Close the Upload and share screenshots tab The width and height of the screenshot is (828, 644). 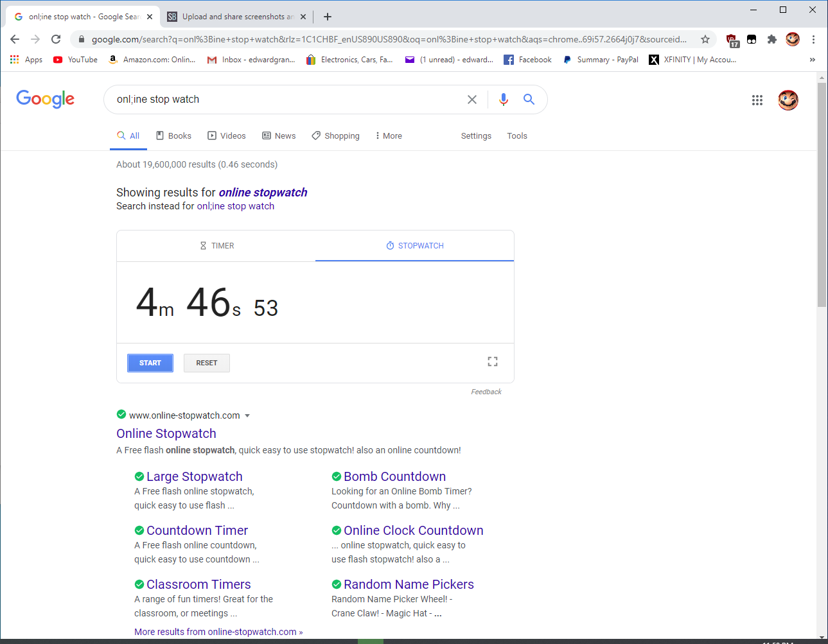[303, 17]
